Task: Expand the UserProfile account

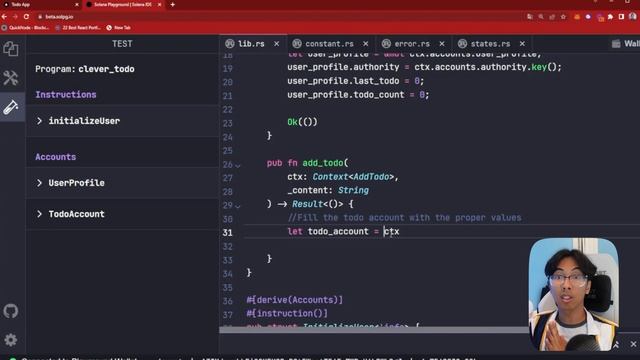Action: (x=122, y=183)
